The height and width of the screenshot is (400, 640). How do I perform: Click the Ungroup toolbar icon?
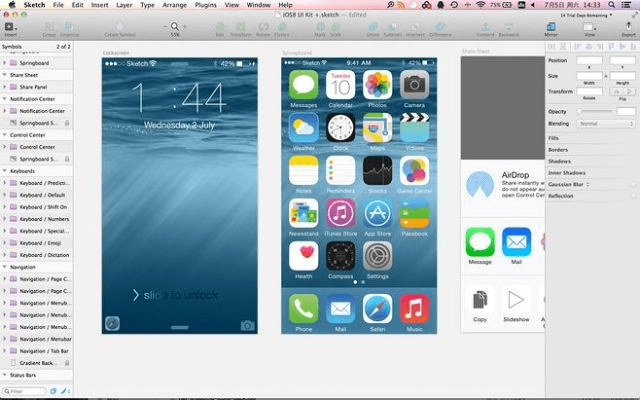pos(69,27)
